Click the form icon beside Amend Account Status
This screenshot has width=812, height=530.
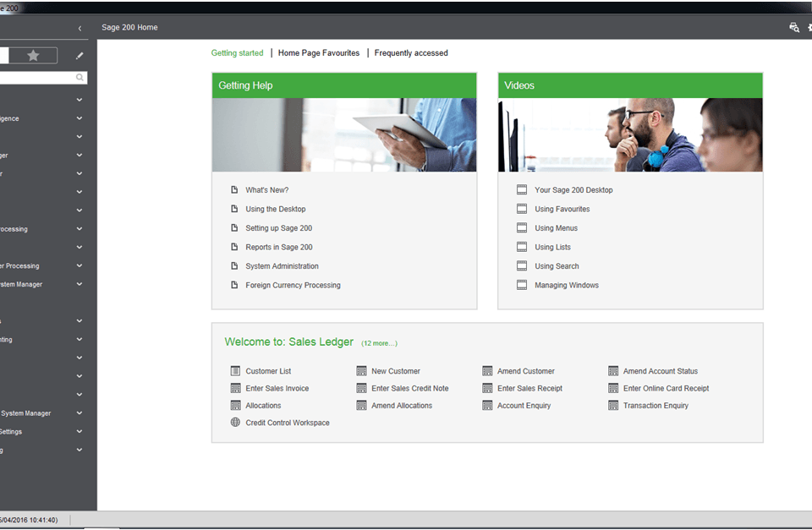click(613, 370)
